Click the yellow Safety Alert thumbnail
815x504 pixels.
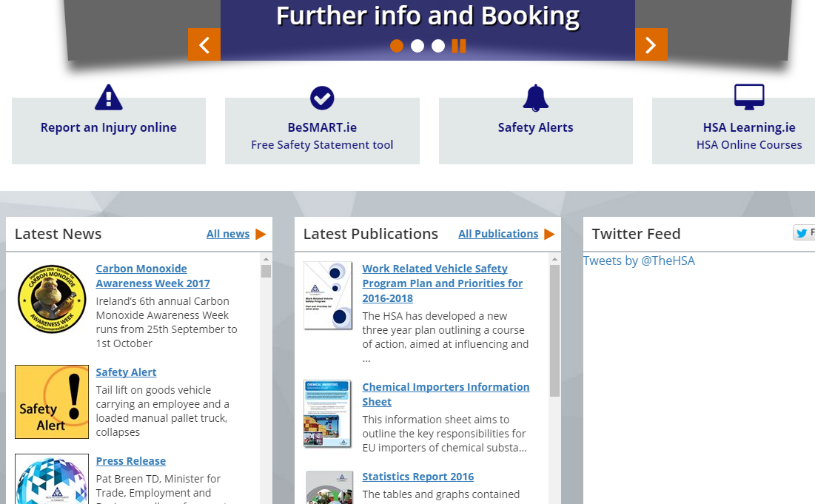click(x=52, y=402)
